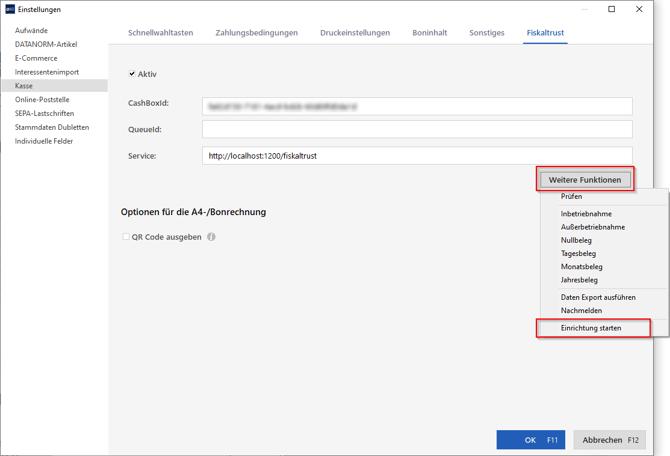Switch to the Zahlungsbedingungen tab
Screen dimensions: 670x456
point(256,33)
